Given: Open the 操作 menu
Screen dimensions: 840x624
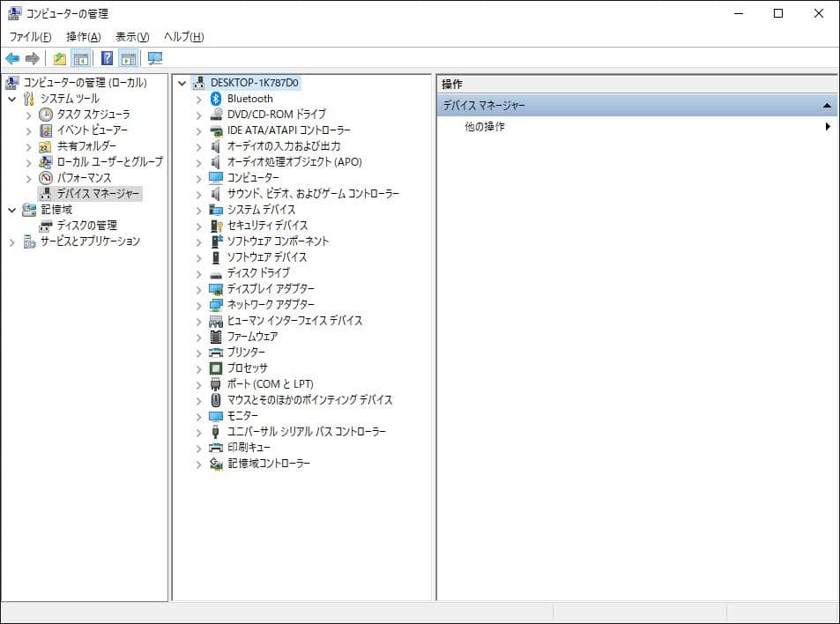Looking at the screenshot, I should [x=82, y=36].
